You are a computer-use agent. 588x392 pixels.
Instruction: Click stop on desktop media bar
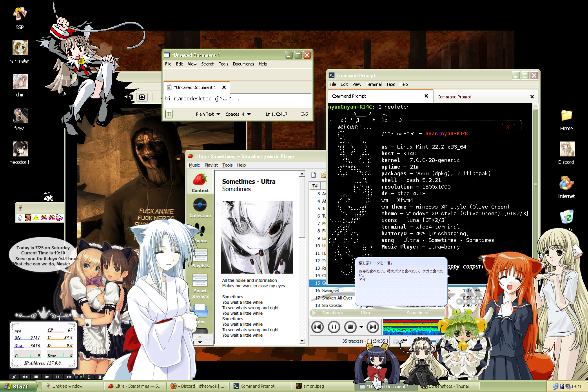[x=36, y=377]
